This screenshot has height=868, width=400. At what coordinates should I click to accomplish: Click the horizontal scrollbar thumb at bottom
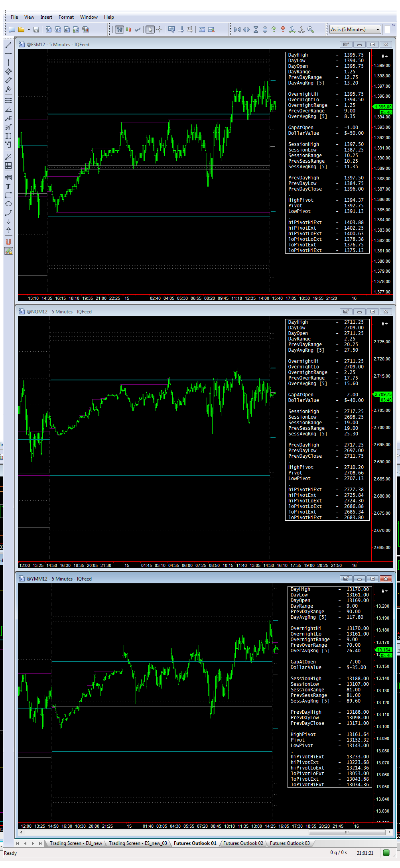pos(347,832)
